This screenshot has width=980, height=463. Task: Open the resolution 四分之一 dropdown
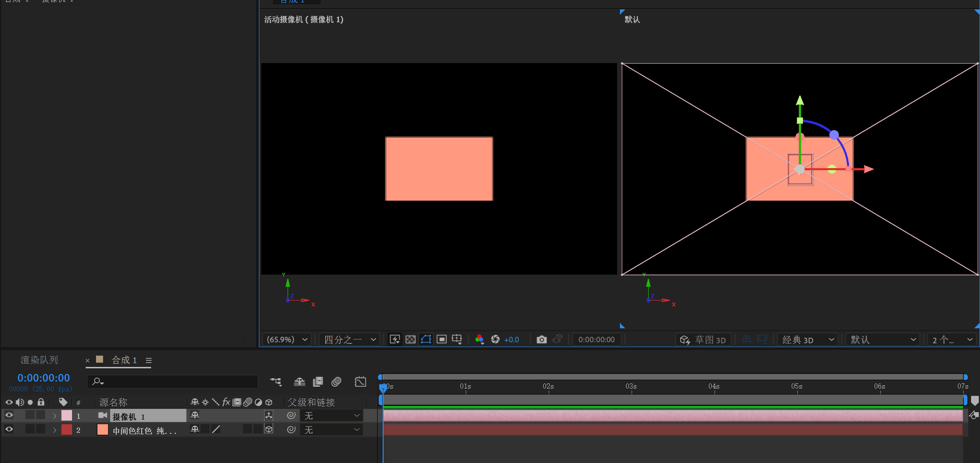350,340
